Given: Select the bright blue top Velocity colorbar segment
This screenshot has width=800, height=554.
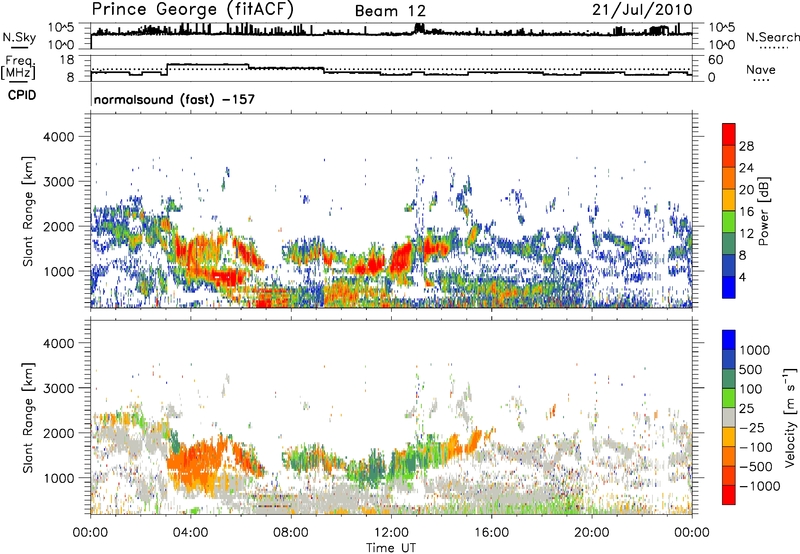Looking at the screenshot, I should tap(729, 340).
